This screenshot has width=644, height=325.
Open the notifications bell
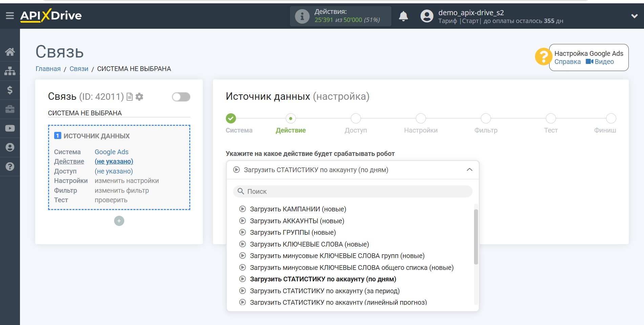tap(403, 16)
